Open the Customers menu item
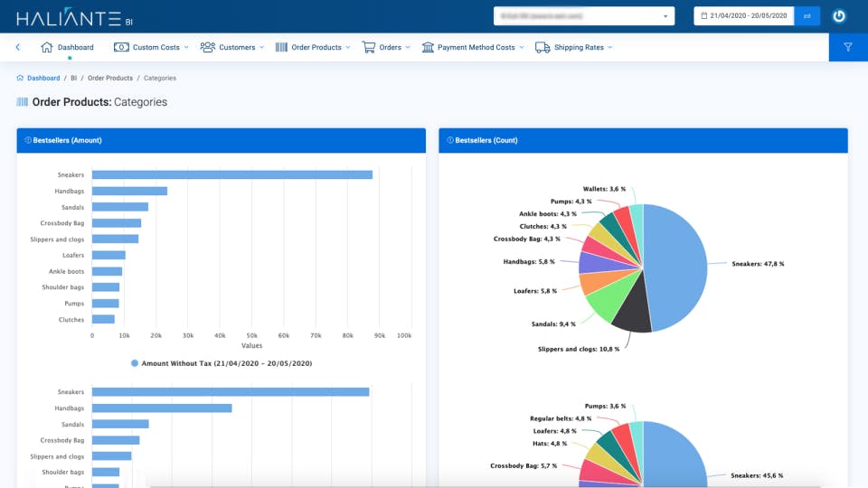868x488 pixels. (232, 48)
